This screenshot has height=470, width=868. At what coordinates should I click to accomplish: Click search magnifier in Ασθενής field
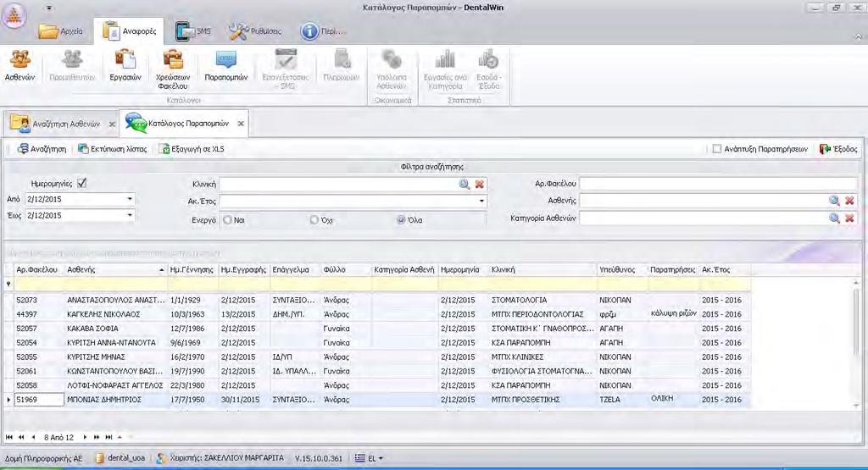pos(834,201)
